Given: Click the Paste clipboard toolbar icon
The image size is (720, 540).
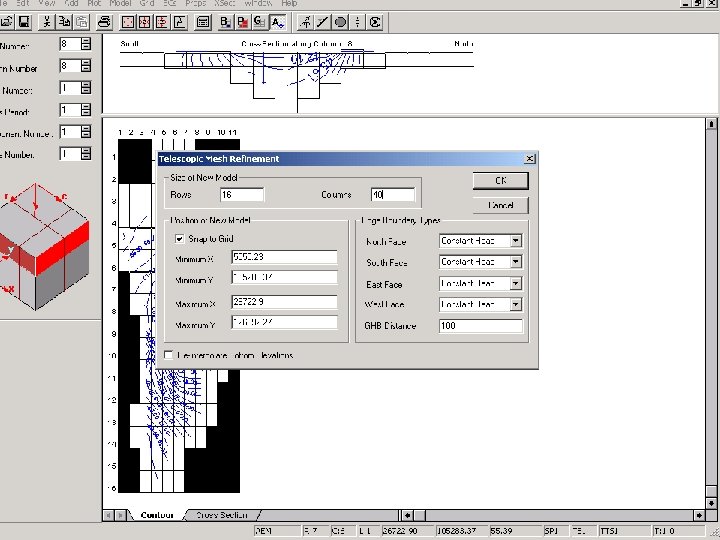Looking at the screenshot, I should pyautogui.click(x=82, y=22).
